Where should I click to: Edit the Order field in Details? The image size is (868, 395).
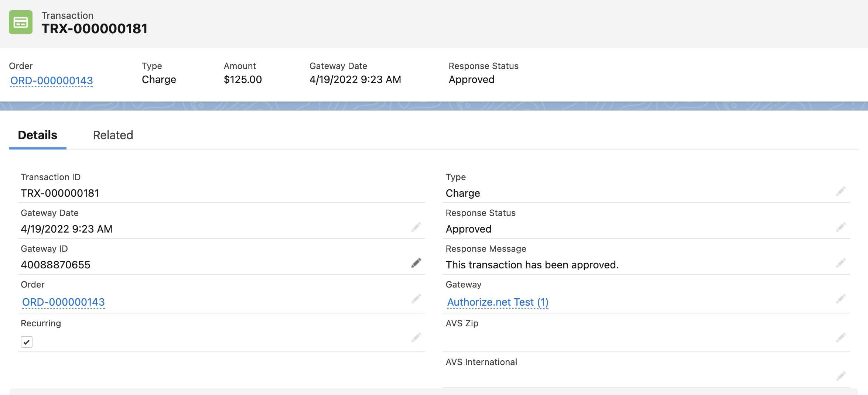[x=416, y=299]
